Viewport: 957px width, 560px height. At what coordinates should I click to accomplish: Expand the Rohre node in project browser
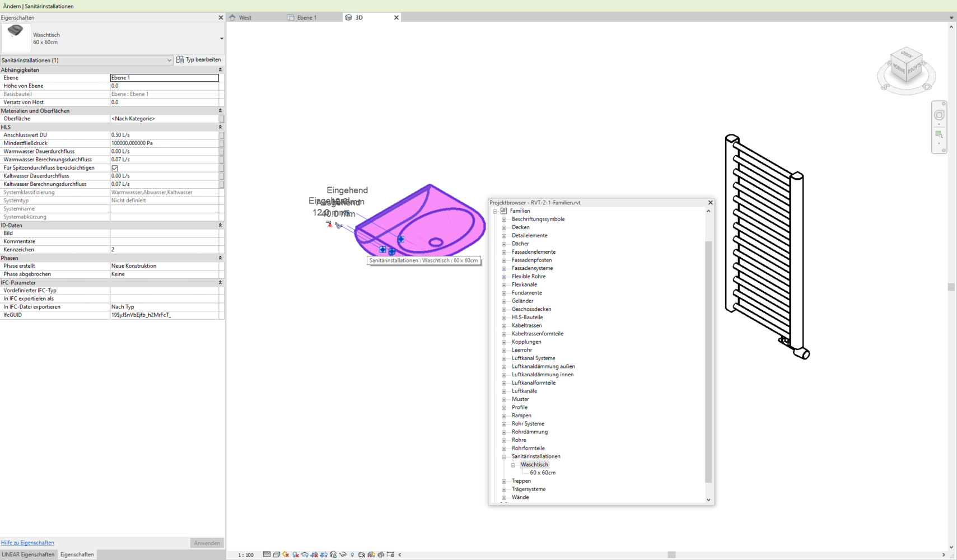pyautogui.click(x=504, y=440)
